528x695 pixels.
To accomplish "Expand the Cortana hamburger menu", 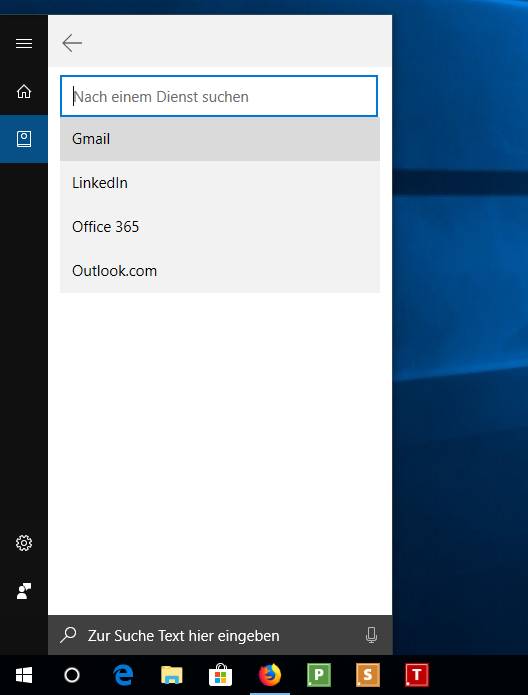I will click(x=24, y=43).
